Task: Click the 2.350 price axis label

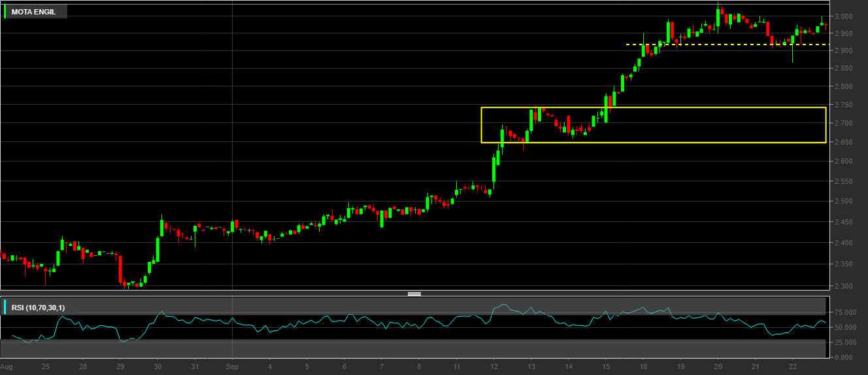Action: coord(843,264)
